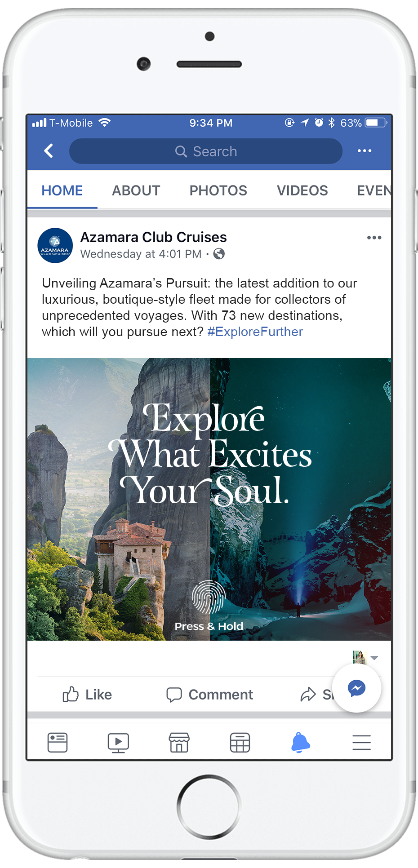Screen dimensions: 418x868
Task: Tap the Azamara Club Cruises profile logo
Action: (55, 246)
